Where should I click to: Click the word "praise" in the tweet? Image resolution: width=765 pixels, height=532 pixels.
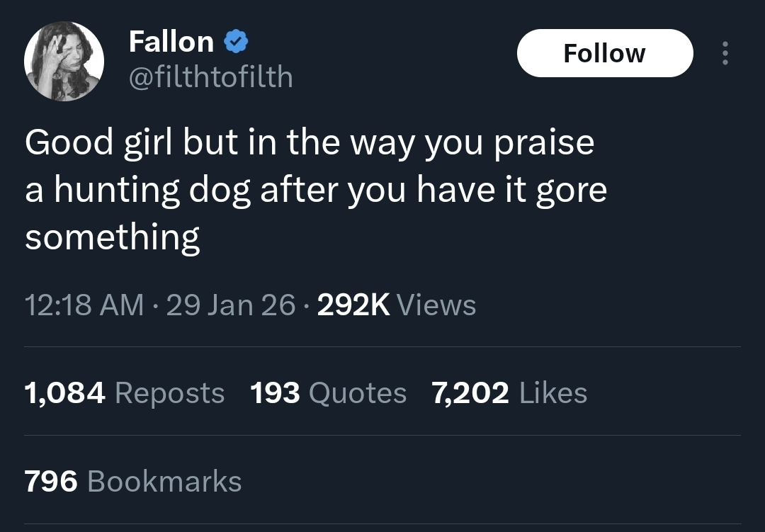tap(543, 143)
